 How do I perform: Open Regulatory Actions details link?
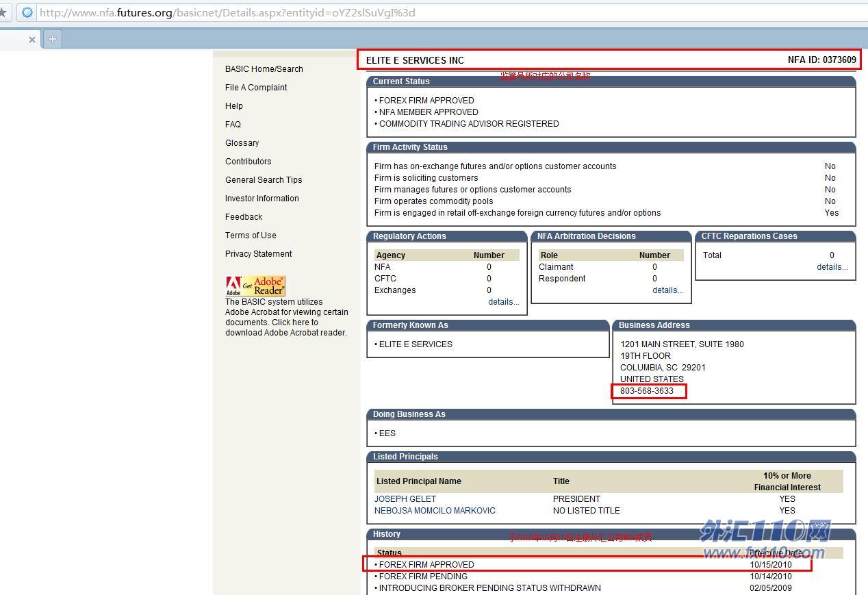click(x=504, y=302)
